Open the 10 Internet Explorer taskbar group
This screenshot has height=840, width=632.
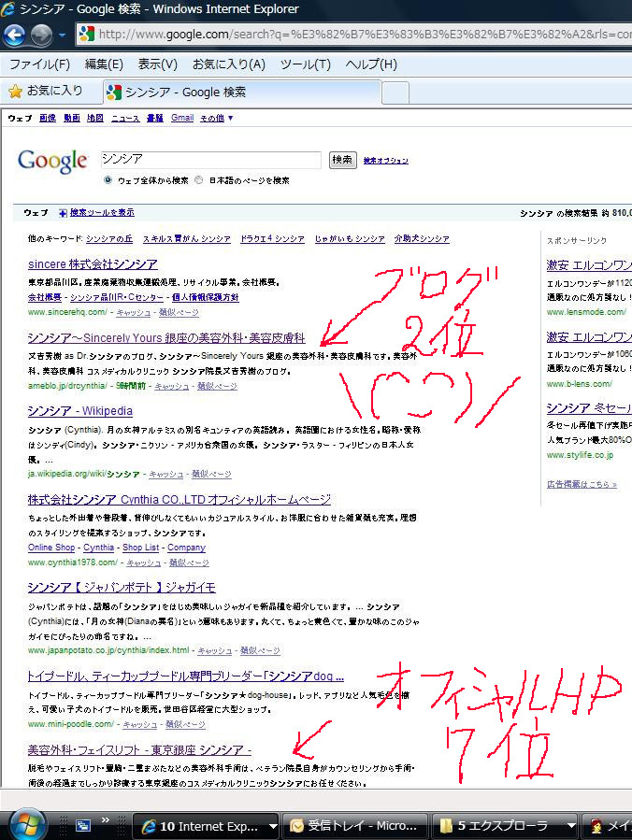coord(206,826)
